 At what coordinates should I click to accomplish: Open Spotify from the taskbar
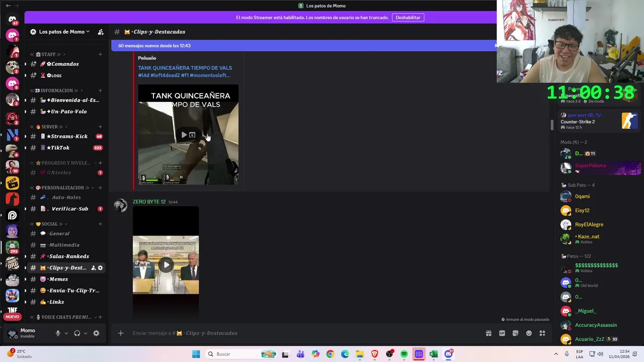coord(404,354)
